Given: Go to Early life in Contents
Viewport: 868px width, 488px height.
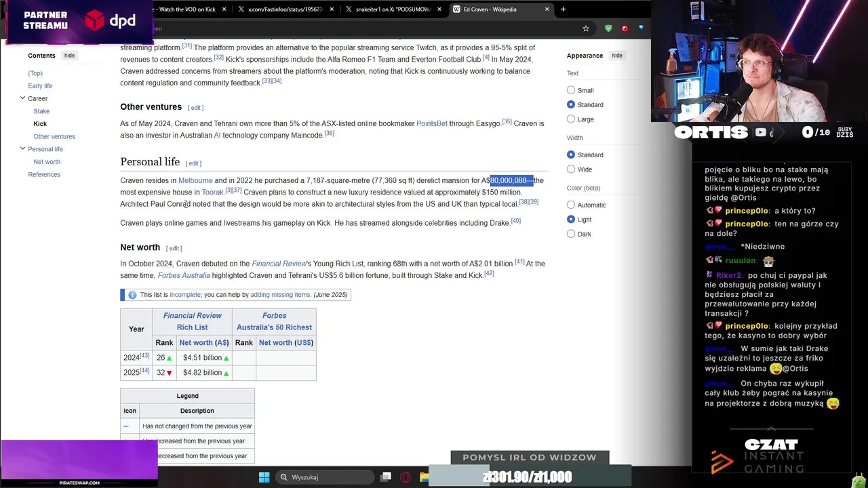Looking at the screenshot, I should tap(40, 86).
